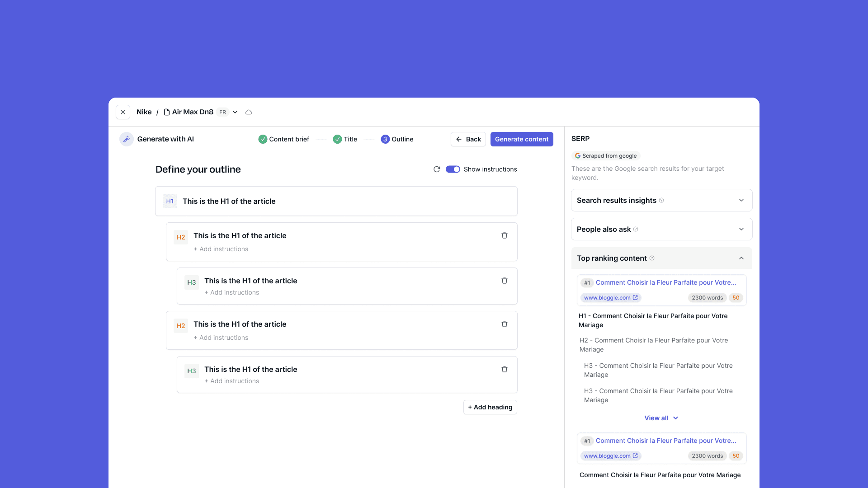The height and width of the screenshot is (488, 868).
Task: Click the H1 title text field
Action: click(x=229, y=201)
